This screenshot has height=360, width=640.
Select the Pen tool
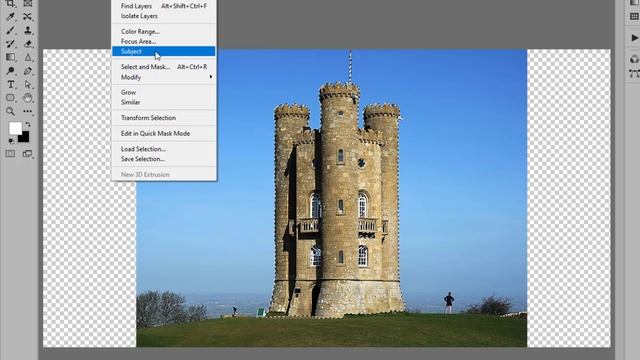(27, 71)
